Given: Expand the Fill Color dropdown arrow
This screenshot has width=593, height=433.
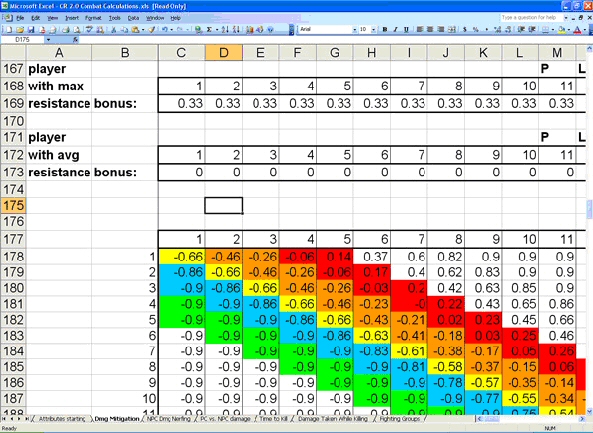Looking at the screenshot, I should [569, 29].
